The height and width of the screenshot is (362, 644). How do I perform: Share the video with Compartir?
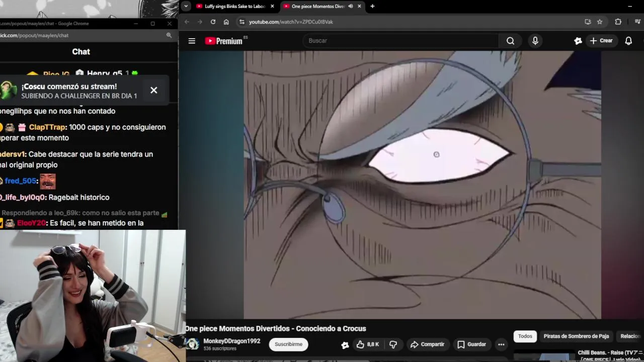click(427, 344)
